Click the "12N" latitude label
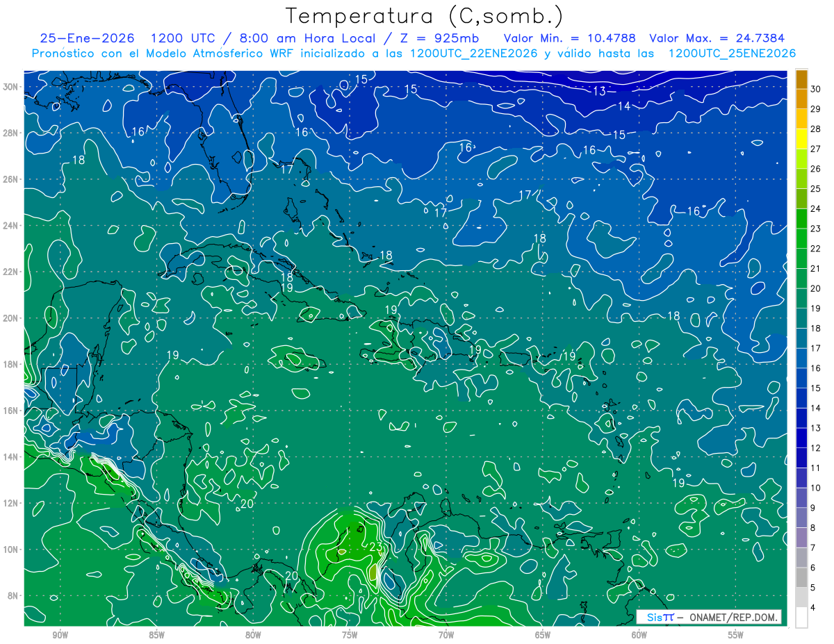834x644 pixels. (x=12, y=503)
